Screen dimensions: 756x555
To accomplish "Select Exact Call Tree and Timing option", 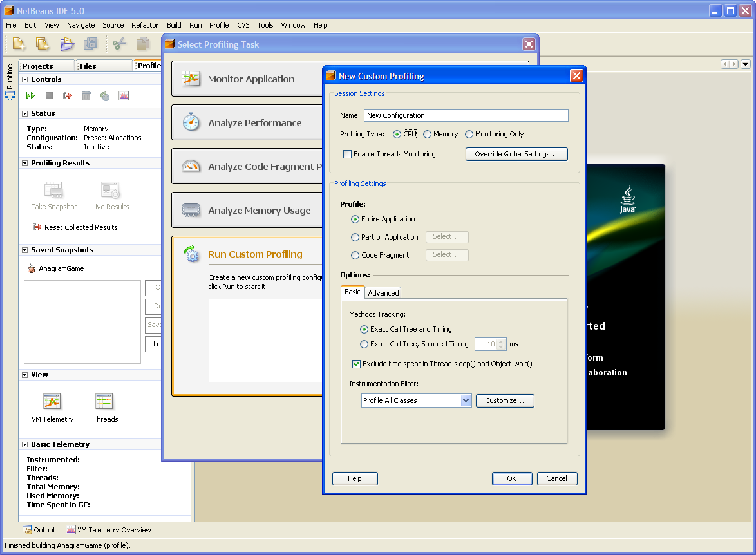I will pyautogui.click(x=364, y=330).
